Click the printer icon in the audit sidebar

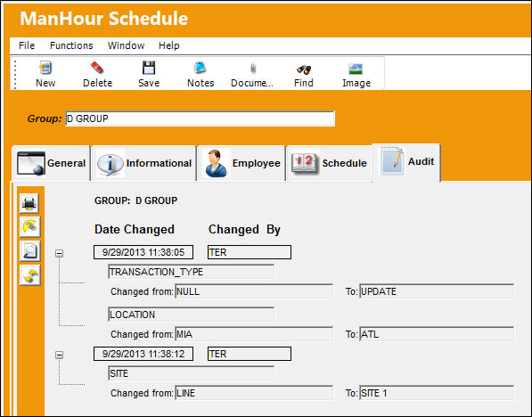30,203
